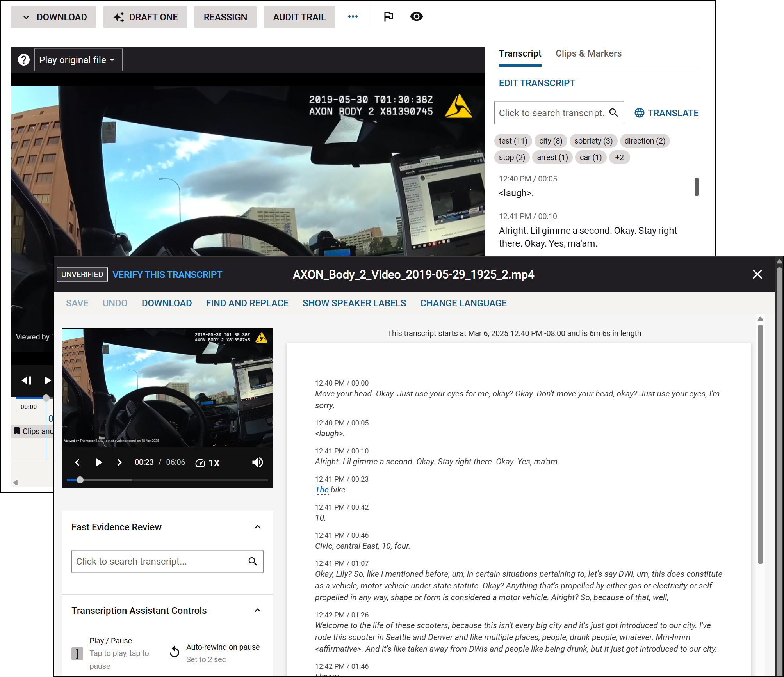
Task: Open the three-dot more options menu
Action: click(353, 16)
